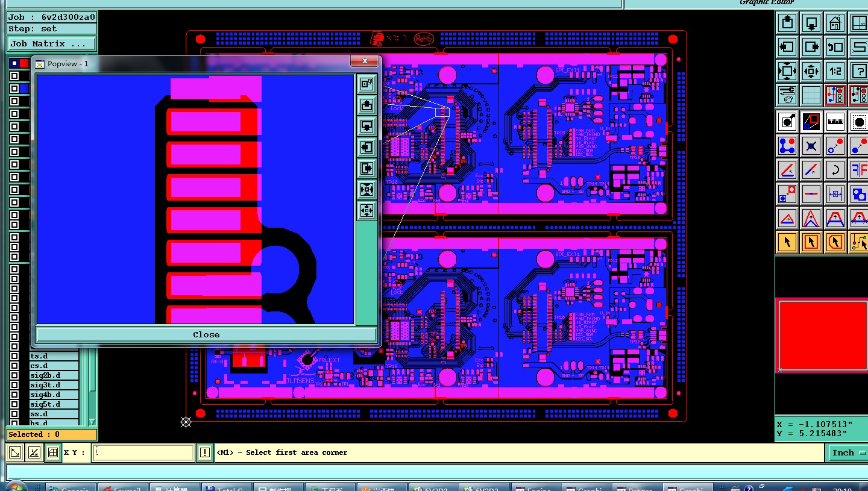The image size is (868, 491).
Task: Toggle checkbox of the blue-colored layer
Action: click(x=14, y=89)
